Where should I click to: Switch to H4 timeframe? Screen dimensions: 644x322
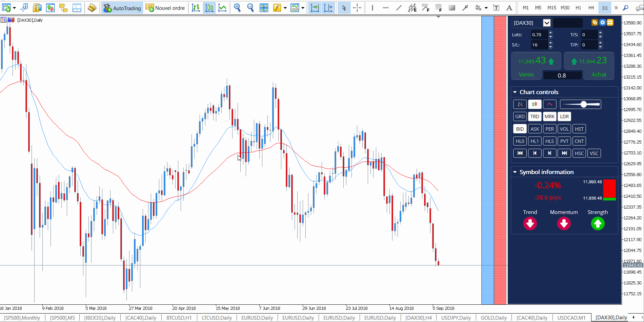click(x=591, y=7)
